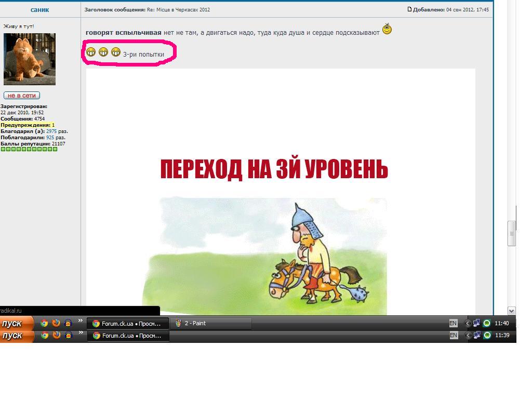Click the registration date "22 дек 2010, 19:52"
Screen dimensions: 532x399
22,113
